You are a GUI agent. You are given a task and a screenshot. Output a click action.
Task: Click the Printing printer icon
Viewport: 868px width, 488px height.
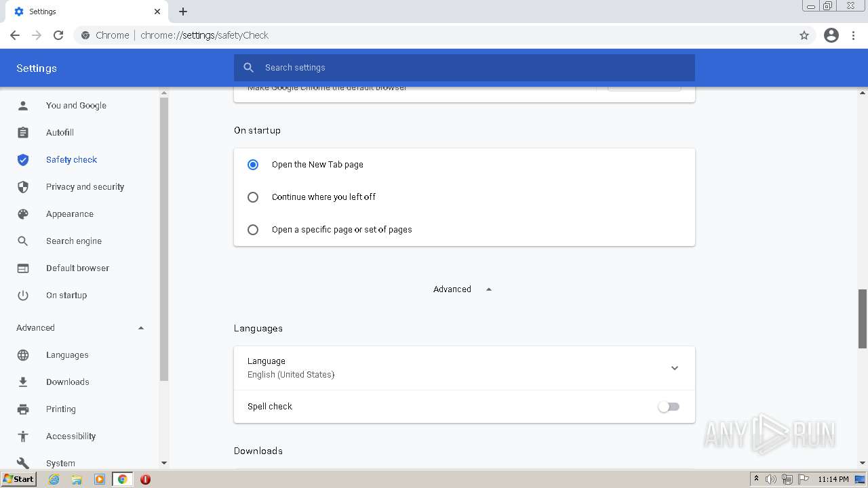tap(23, 409)
